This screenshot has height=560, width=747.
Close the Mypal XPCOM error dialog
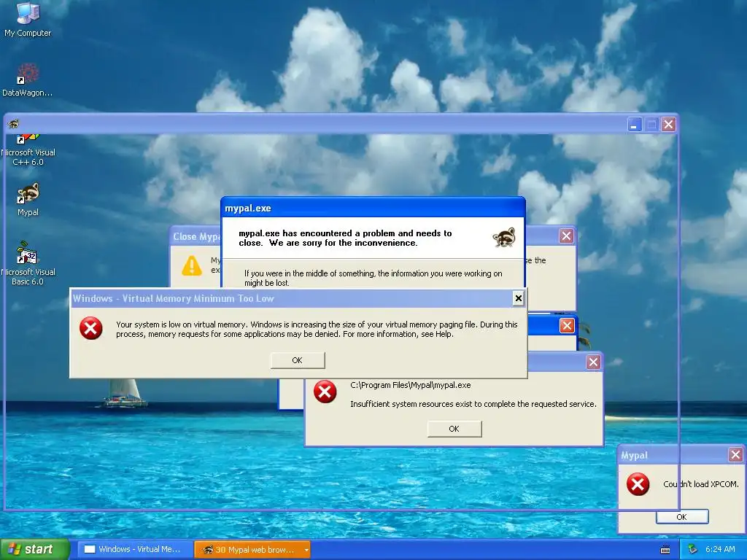point(735,455)
